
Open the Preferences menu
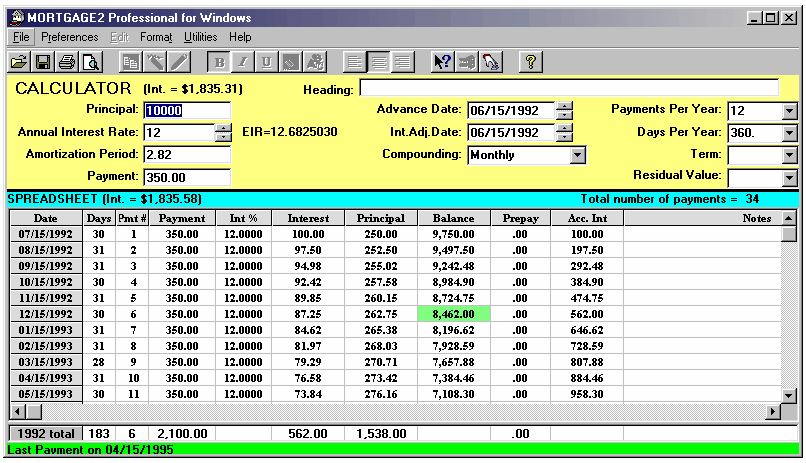pyautogui.click(x=69, y=37)
